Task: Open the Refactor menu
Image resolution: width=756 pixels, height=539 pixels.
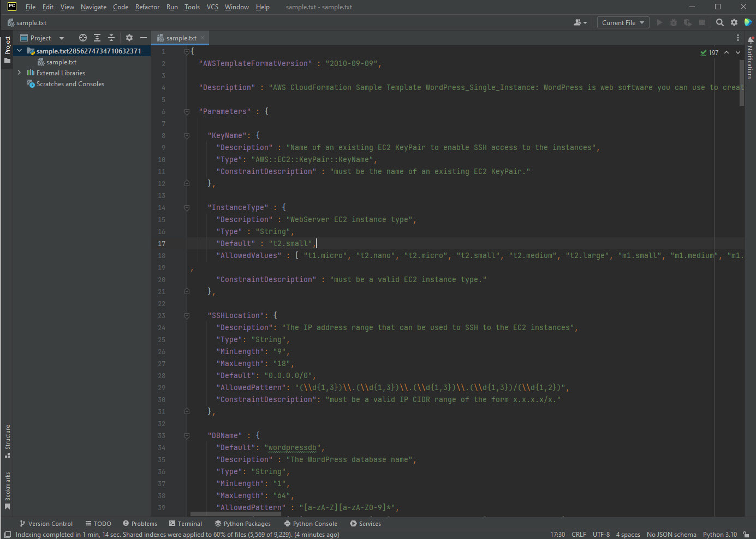Action: pos(147,7)
